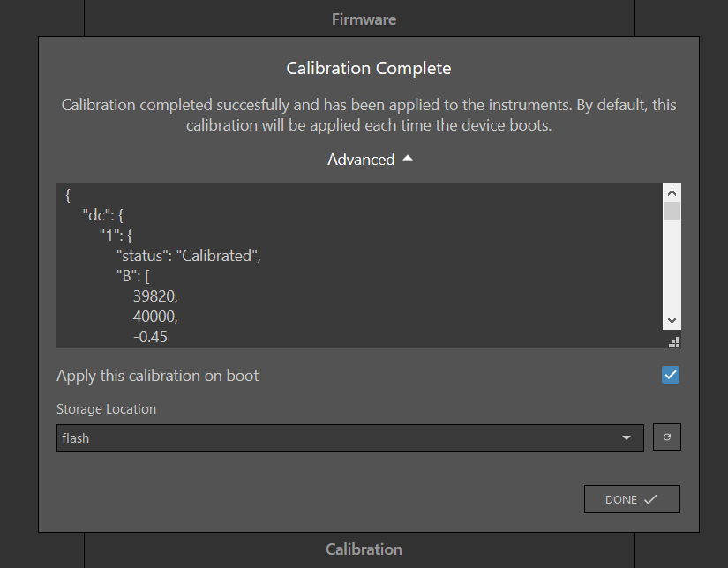Click the "status": "Calibrated" line

coord(189,256)
